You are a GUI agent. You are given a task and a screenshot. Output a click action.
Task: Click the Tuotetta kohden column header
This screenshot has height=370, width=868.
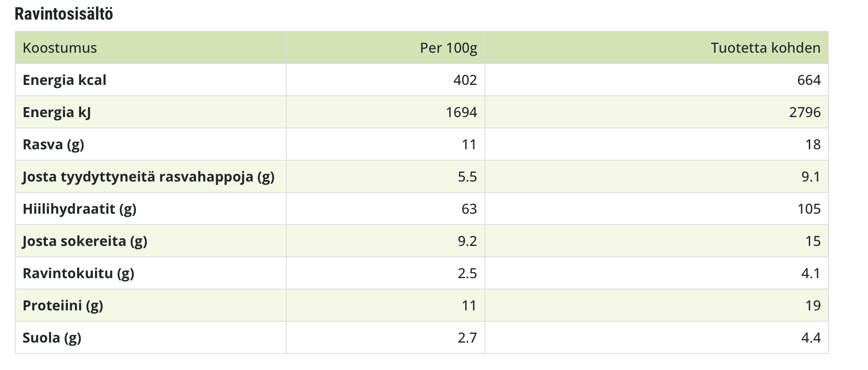pos(766,47)
